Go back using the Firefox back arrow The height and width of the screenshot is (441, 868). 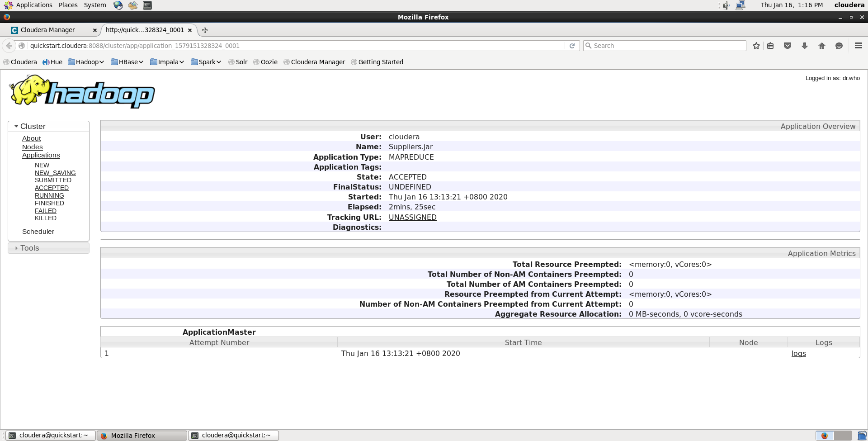coord(9,46)
